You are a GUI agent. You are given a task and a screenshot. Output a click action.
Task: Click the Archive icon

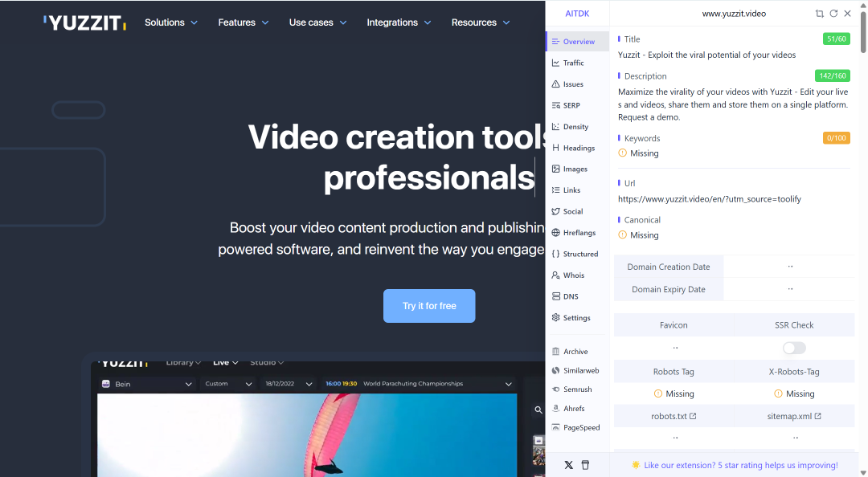point(556,352)
